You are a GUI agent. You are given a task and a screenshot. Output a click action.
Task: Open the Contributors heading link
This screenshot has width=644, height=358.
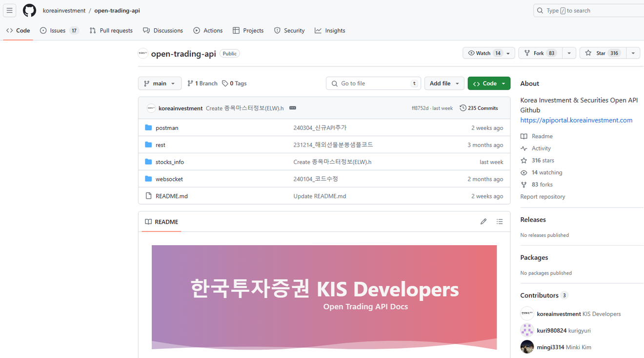(x=544, y=295)
